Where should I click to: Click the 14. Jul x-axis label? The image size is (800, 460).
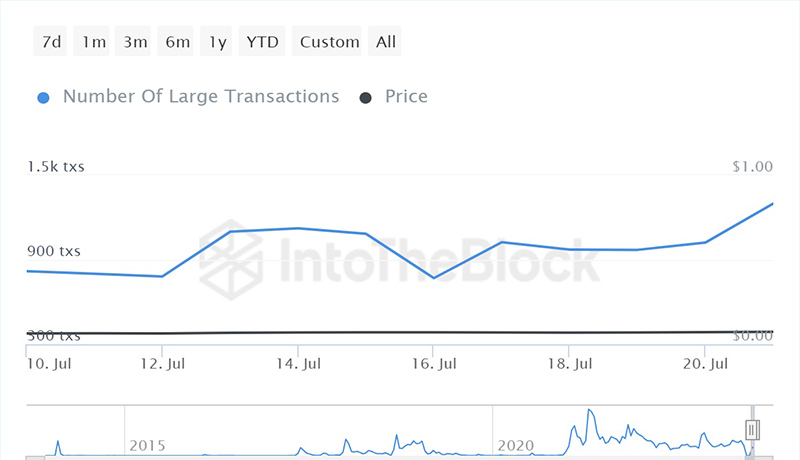297,364
